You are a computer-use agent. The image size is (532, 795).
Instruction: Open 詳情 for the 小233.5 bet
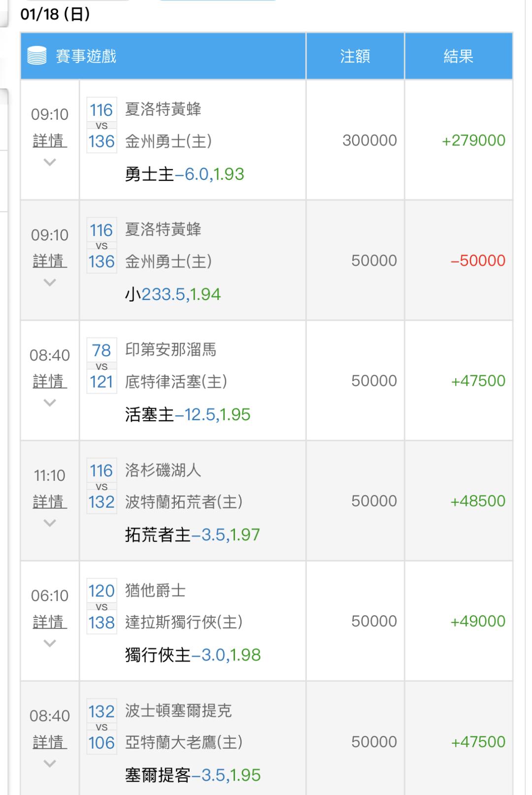click(50, 261)
